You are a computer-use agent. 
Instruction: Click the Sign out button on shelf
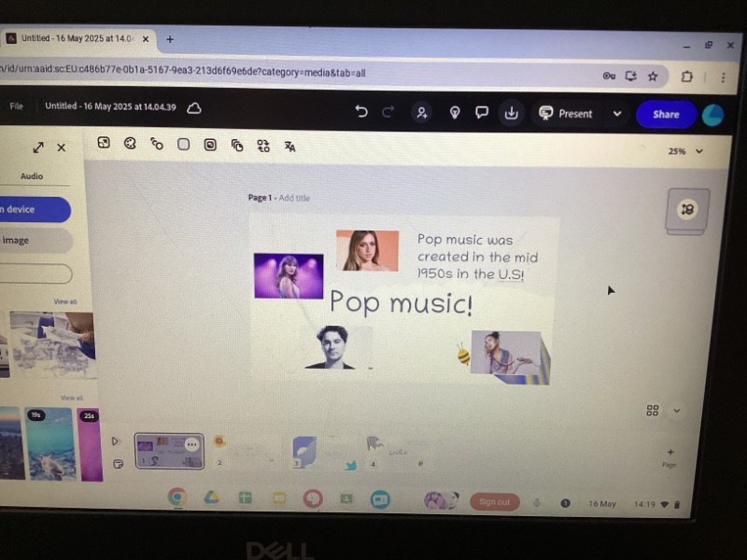pos(495,502)
